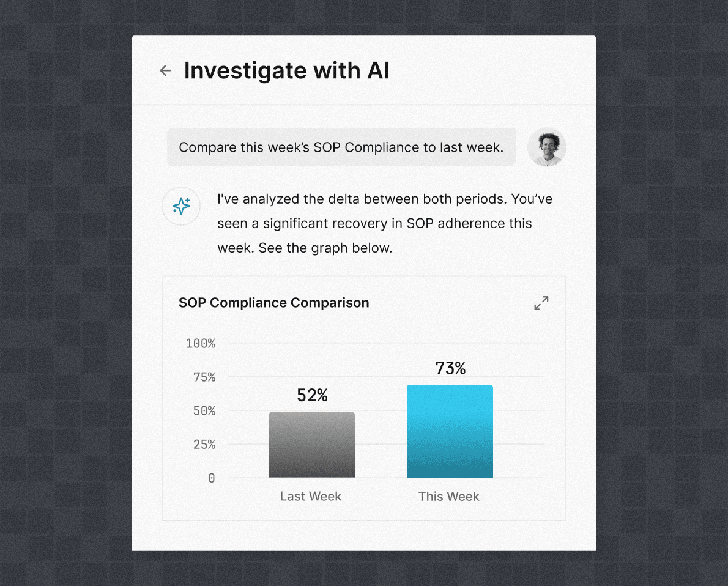Screen dimensions: 728x586
Task: Click the blue This Week bar
Action: pos(450,431)
